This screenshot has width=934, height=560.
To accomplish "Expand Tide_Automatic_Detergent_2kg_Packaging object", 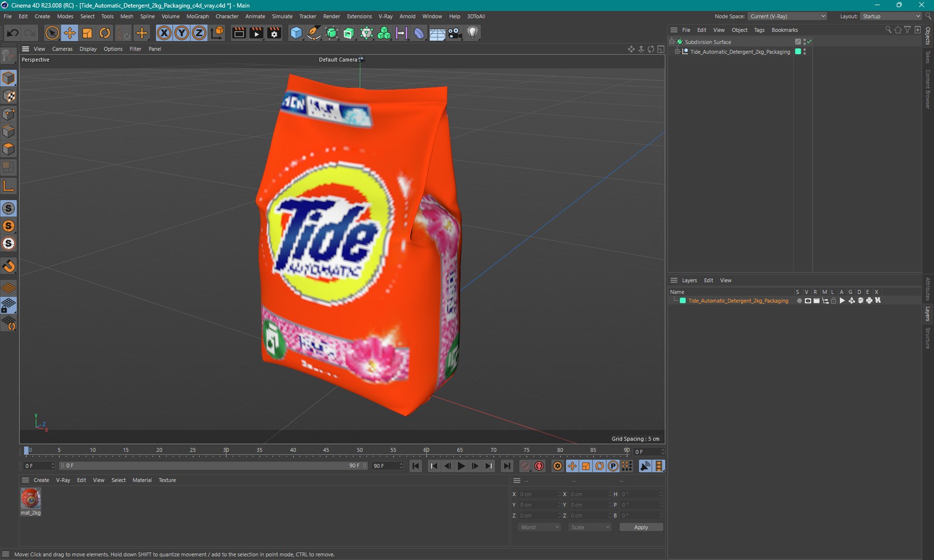I will [677, 52].
